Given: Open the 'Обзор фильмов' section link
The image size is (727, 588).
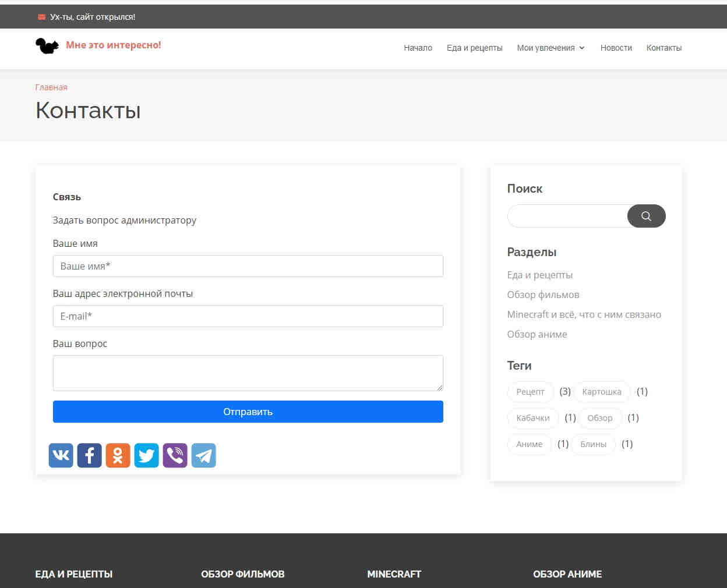Looking at the screenshot, I should [x=543, y=295].
